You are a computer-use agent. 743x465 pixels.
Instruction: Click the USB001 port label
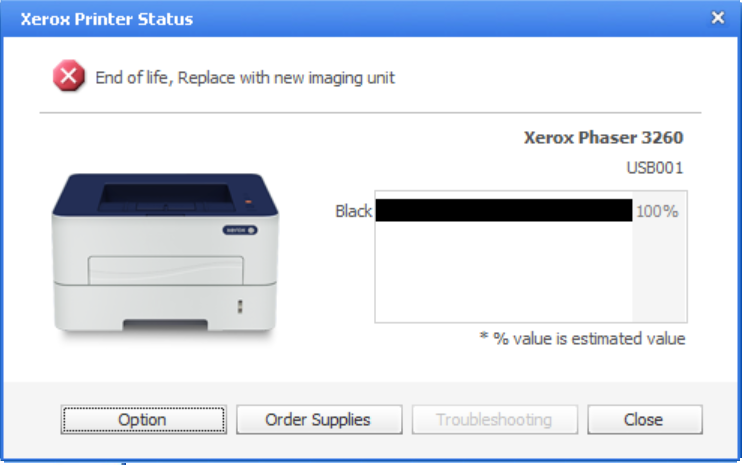[655, 168]
